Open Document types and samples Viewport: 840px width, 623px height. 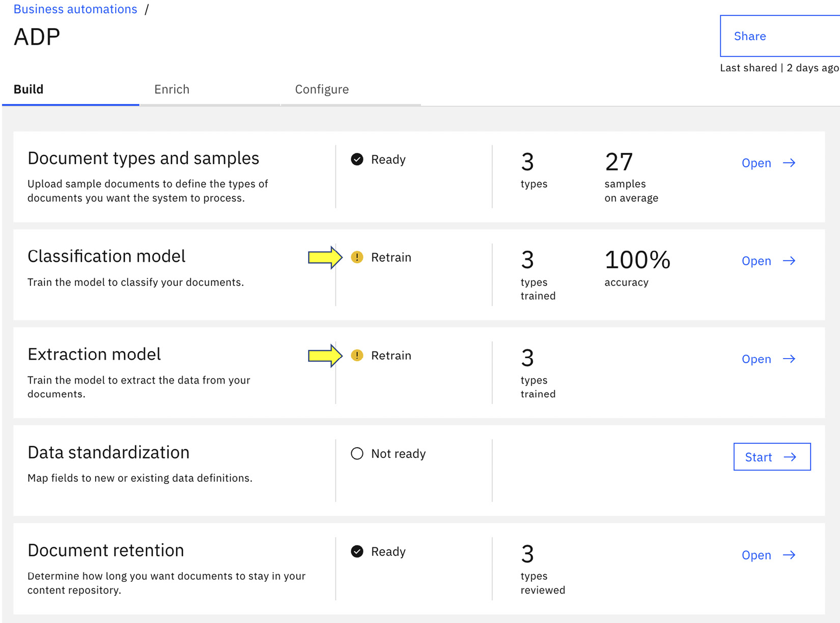click(x=768, y=163)
